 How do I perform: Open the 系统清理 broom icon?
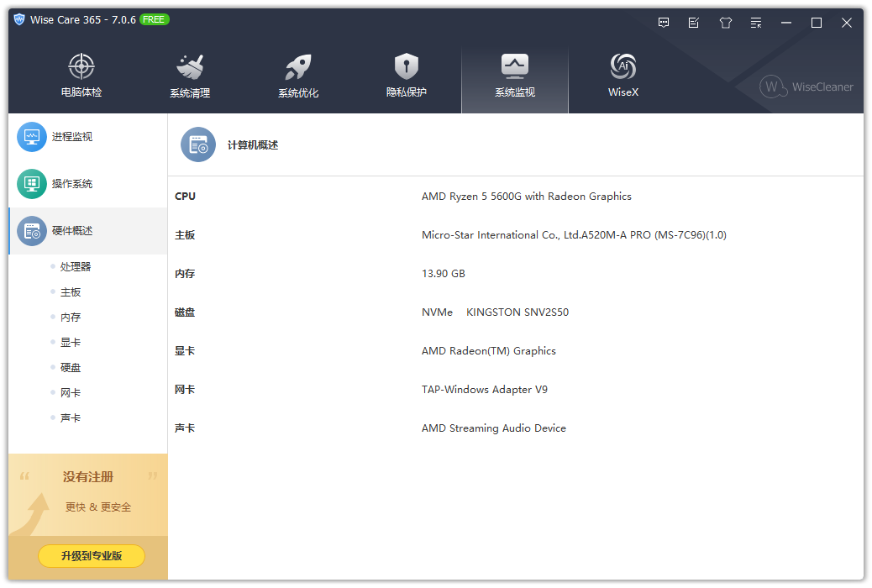(x=190, y=67)
